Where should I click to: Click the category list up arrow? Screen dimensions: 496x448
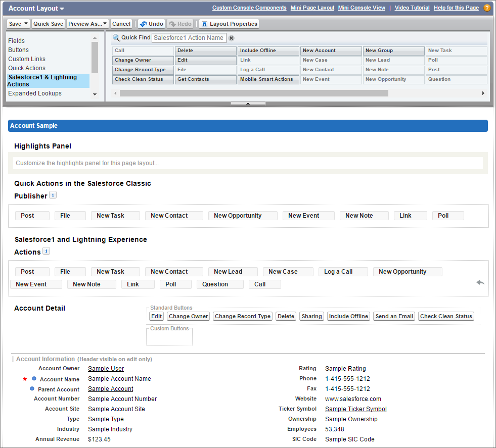point(95,38)
